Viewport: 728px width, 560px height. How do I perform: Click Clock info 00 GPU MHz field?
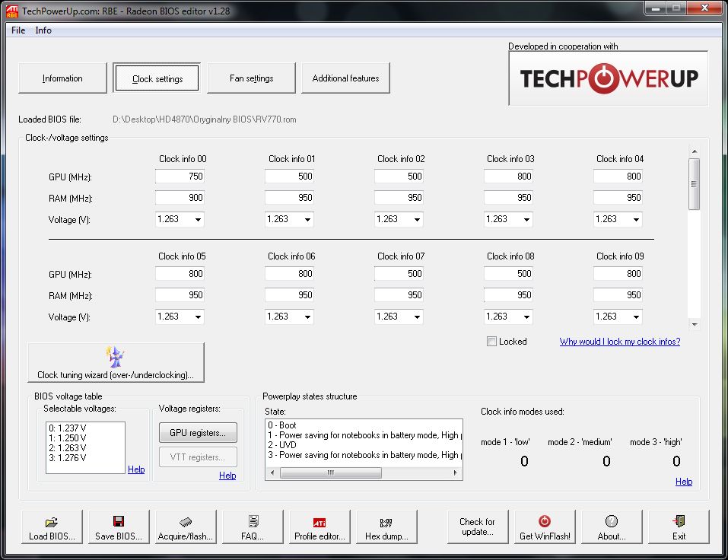coord(180,177)
